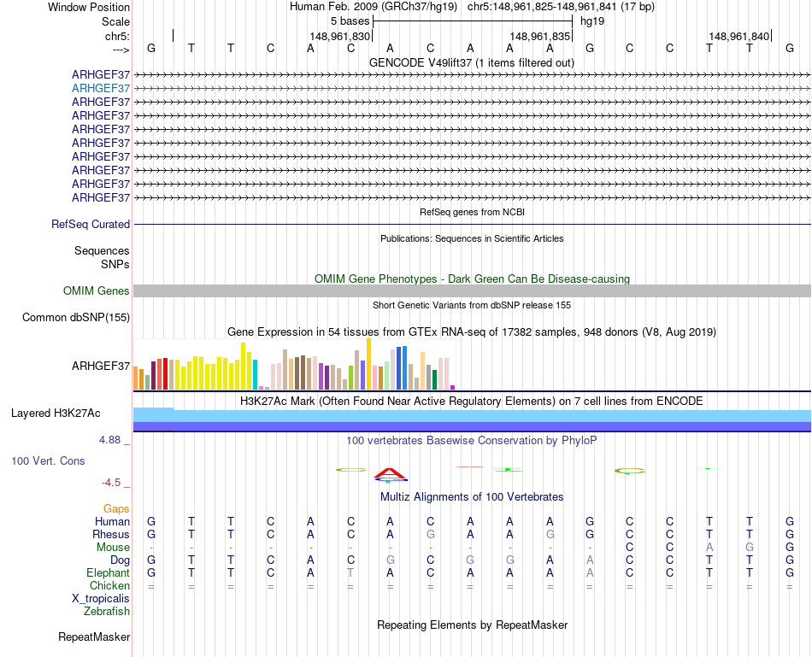Click the SNPs label
Image resolution: width=812 pixels, height=657 pixels.
[x=115, y=264]
